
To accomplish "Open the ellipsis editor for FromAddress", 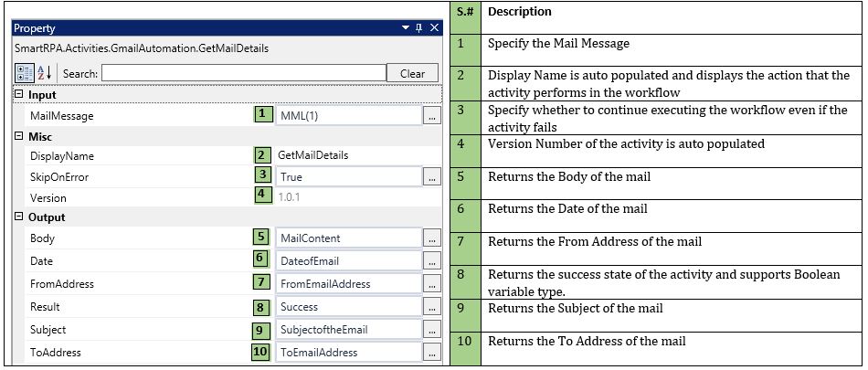I will [433, 284].
